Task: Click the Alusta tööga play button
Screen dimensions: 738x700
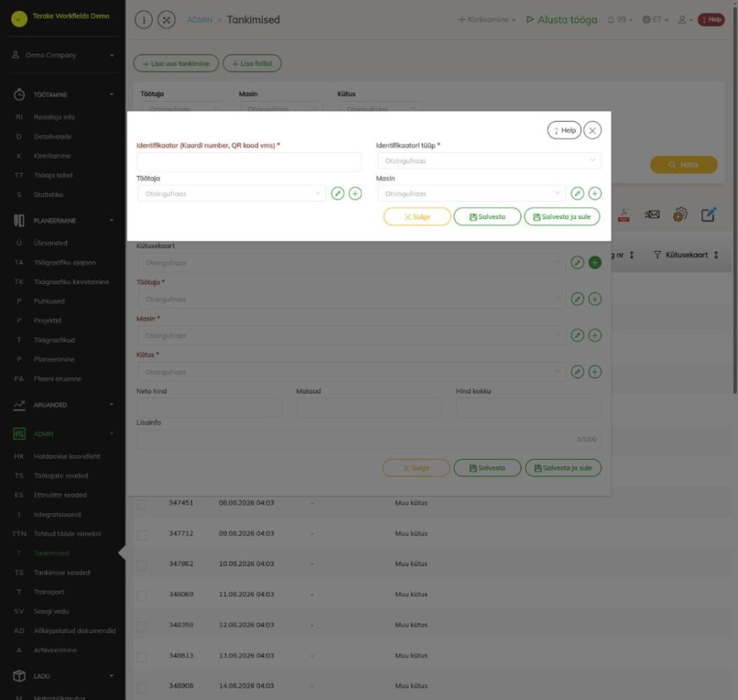Action: tap(561, 19)
